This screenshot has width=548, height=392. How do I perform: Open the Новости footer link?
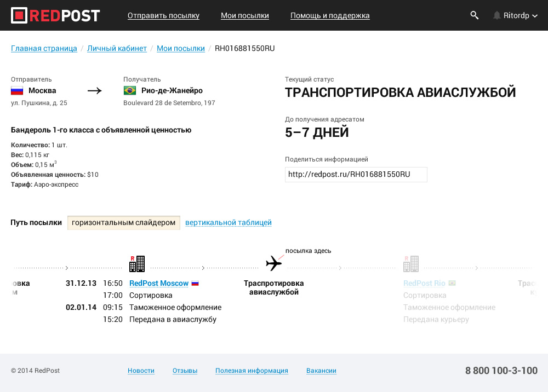(x=141, y=371)
